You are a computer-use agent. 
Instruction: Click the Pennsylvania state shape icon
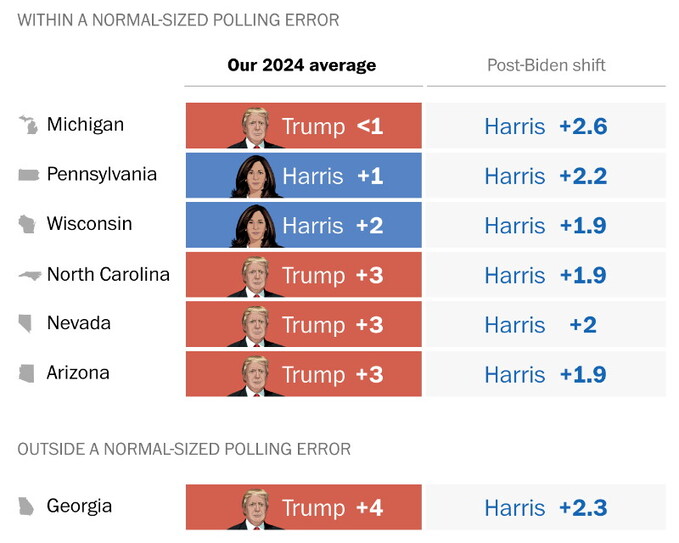28,175
